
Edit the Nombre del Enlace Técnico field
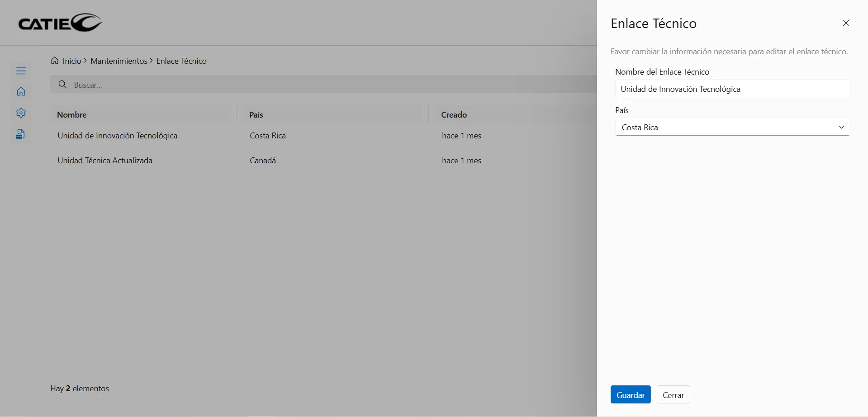click(732, 89)
